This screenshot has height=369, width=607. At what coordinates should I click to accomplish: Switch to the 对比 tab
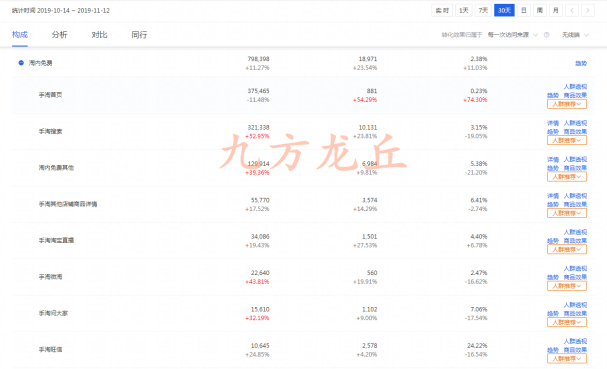click(99, 35)
